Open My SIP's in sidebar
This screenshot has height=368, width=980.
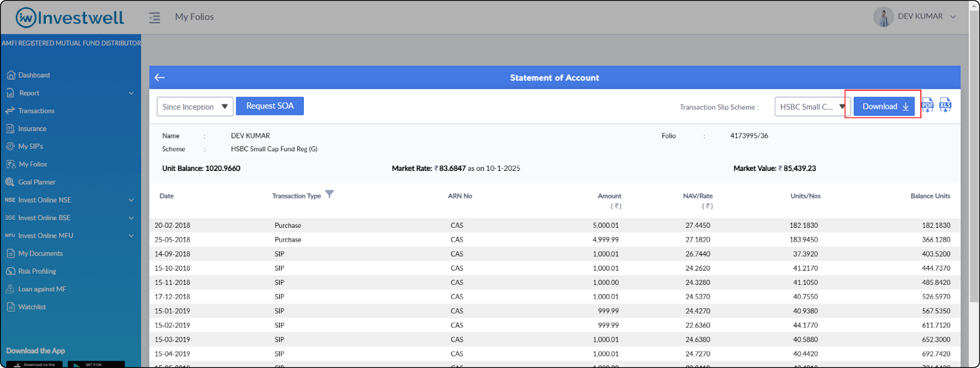[31, 146]
